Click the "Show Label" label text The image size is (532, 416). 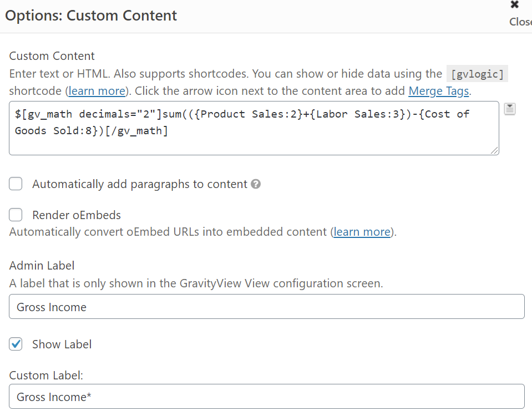62,344
